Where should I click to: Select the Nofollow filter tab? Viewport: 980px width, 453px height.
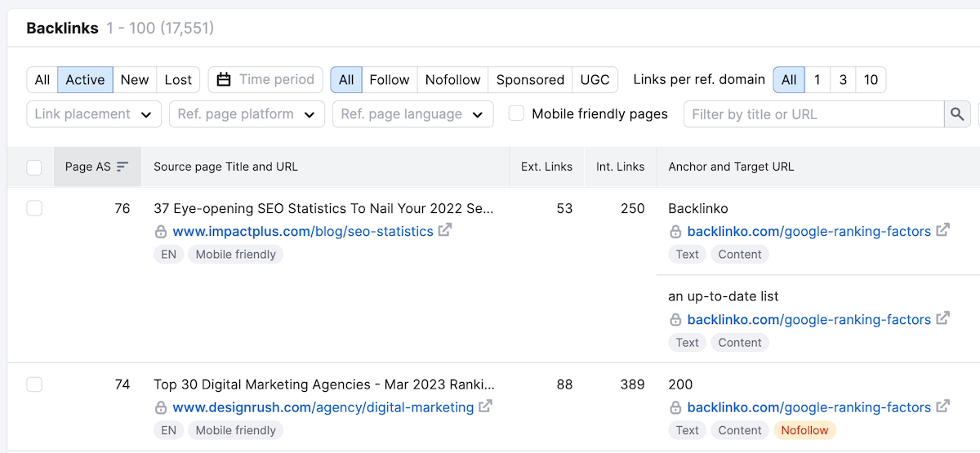point(452,80)
